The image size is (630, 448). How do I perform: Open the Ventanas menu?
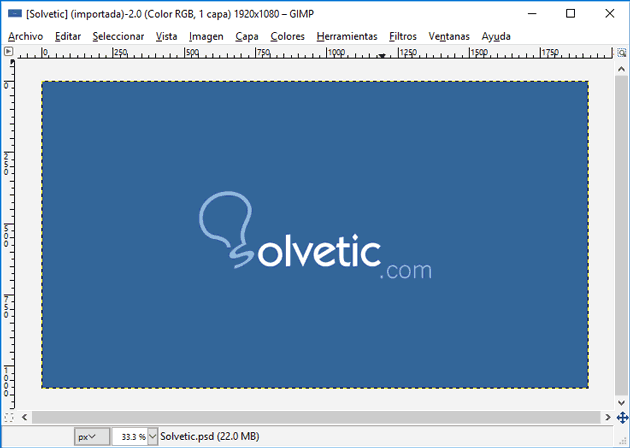[449, 37]
